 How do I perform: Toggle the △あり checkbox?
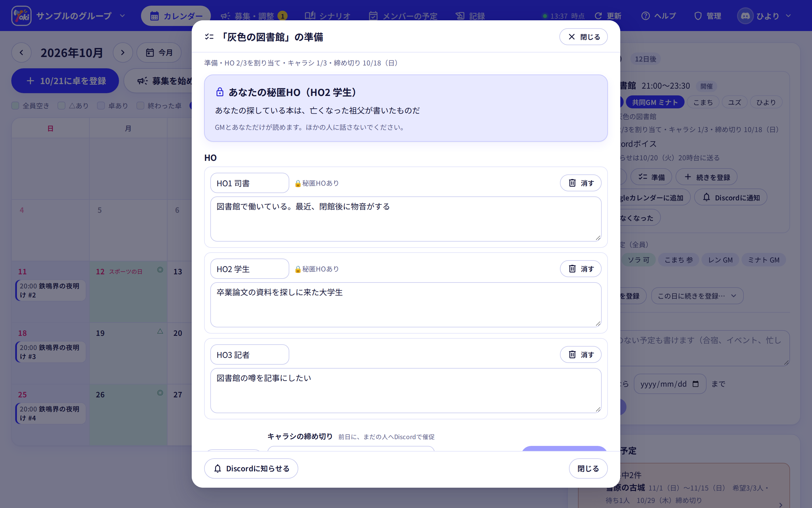click(x=61, y=106)
